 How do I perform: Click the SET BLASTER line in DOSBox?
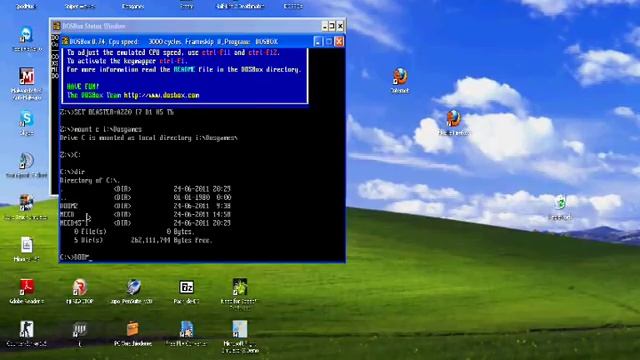click(x=117, y=112)
